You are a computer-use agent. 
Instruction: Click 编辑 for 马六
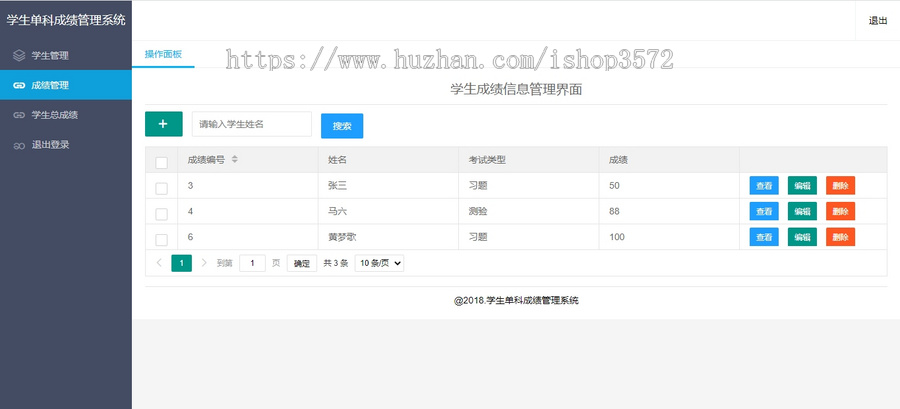pyautogui.click(x=802, y=211)
